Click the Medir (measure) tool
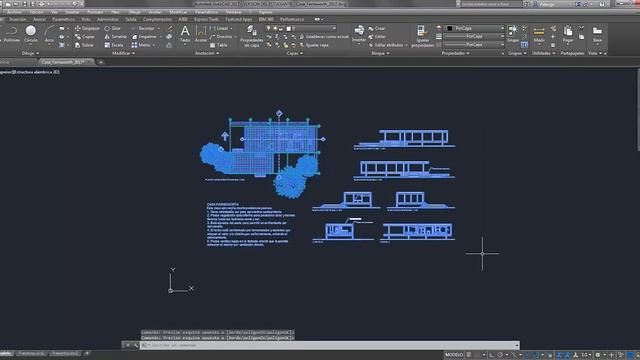 point(539,33)
